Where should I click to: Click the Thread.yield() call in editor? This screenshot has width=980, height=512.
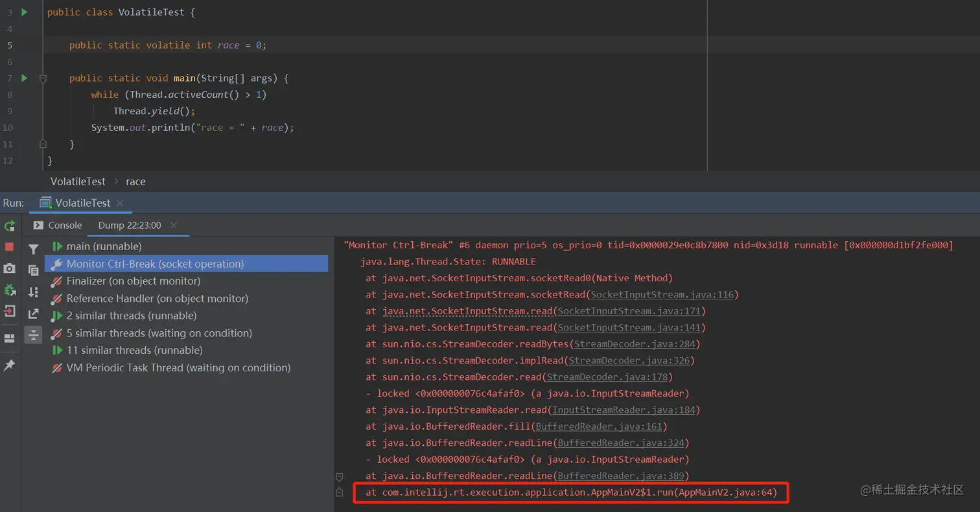click(154, 111)
